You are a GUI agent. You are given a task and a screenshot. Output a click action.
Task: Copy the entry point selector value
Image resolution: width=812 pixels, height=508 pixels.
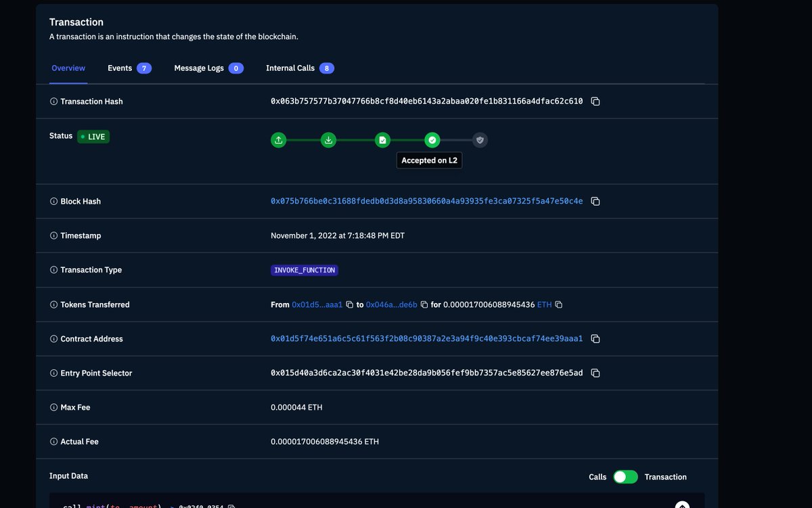click(x=595, y=373)
